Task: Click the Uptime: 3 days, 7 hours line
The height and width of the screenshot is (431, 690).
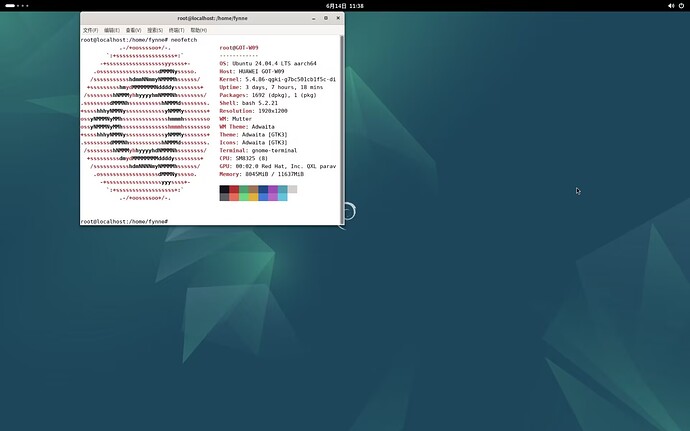Action: pos(271,87)
